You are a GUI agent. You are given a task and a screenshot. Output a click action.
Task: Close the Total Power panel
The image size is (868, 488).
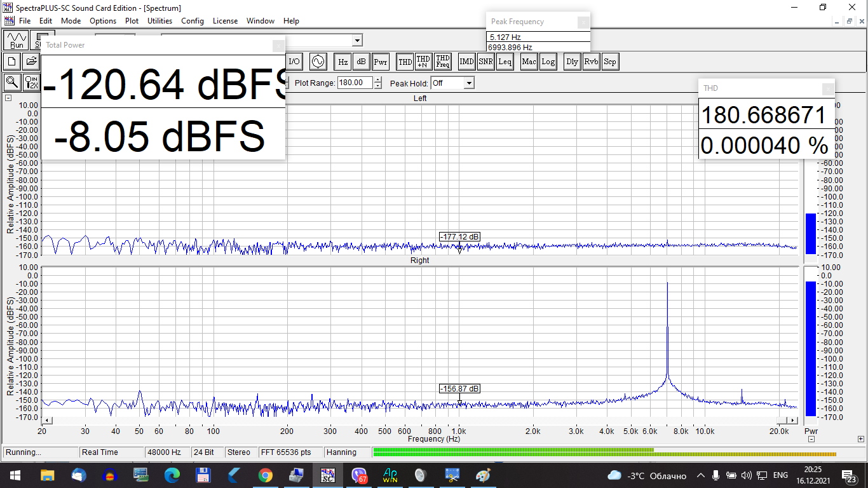pyautogui.click(x=278, y=46)
